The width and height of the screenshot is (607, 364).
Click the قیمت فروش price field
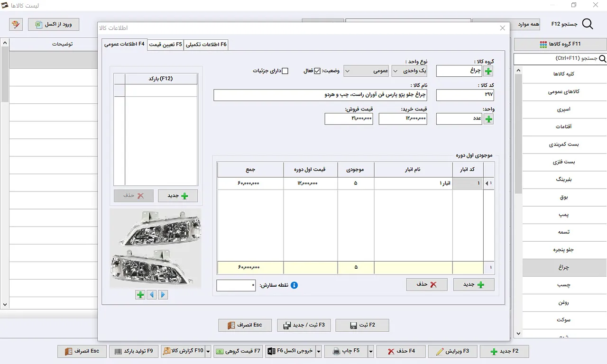tap(349, 119)
